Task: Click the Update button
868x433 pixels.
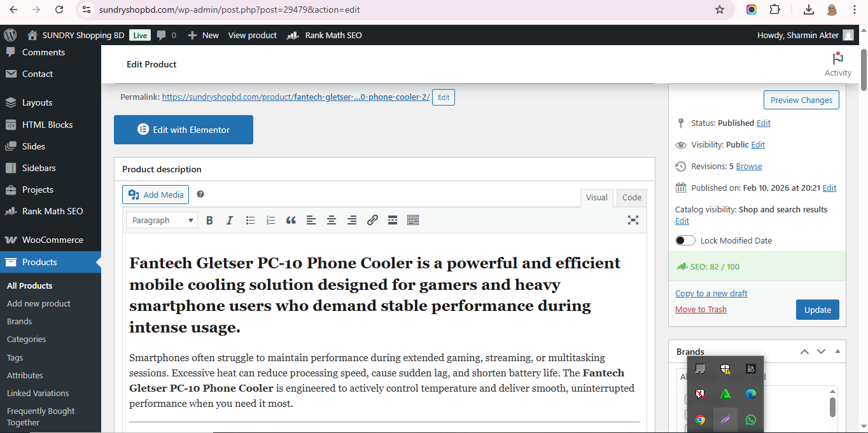Action: pyautogui.click(x=818, y=310)
